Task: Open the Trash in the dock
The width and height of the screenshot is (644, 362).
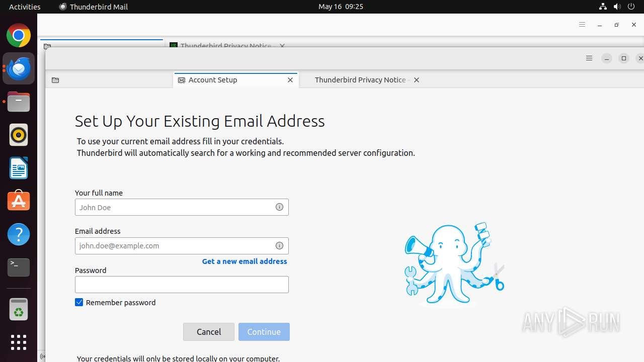Action: coord(19,309)
